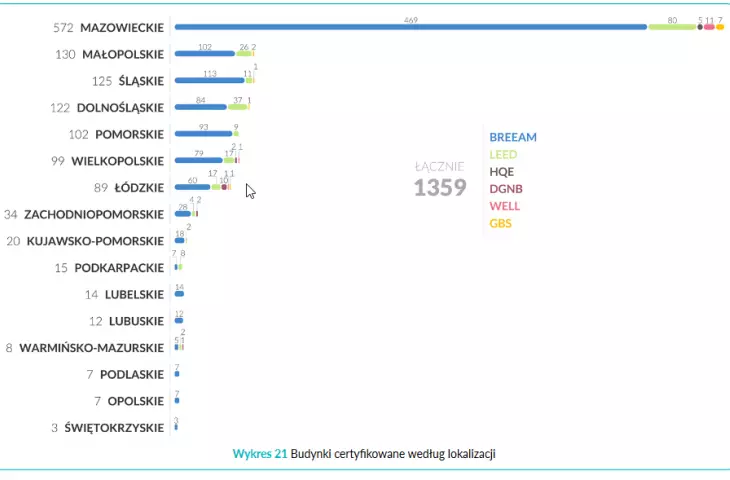Click the blue BREEAM bar for Łódzkie
730x480 pixels.
192,187
